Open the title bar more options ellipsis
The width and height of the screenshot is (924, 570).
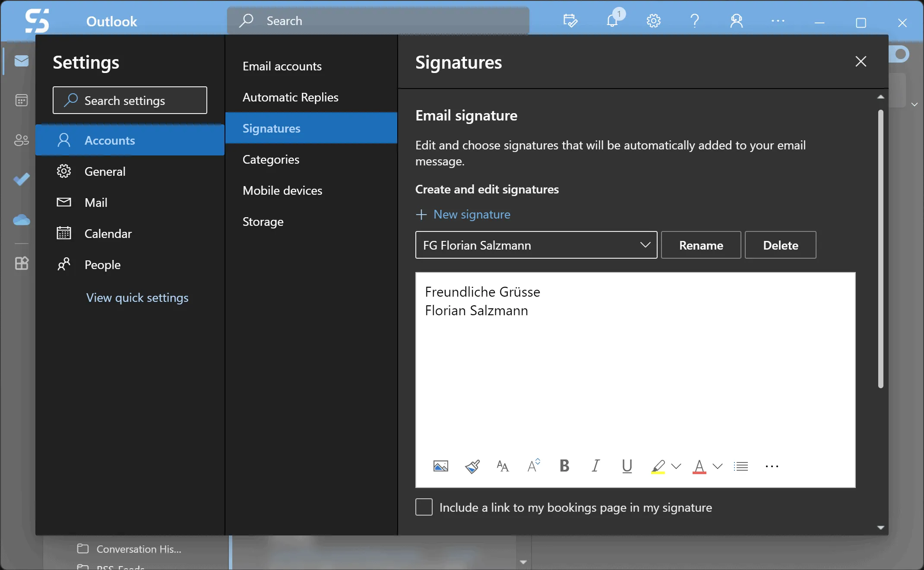[x=778, y=20]
